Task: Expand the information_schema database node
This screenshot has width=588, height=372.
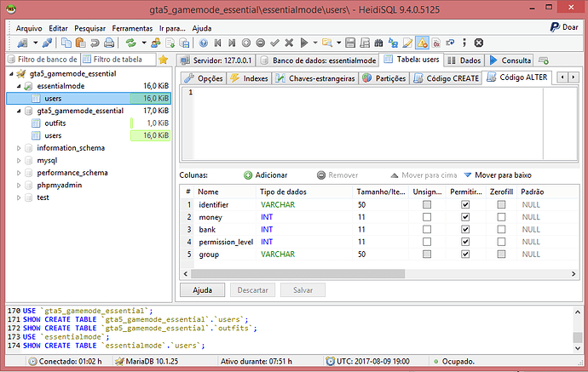Action: (20, 148)
